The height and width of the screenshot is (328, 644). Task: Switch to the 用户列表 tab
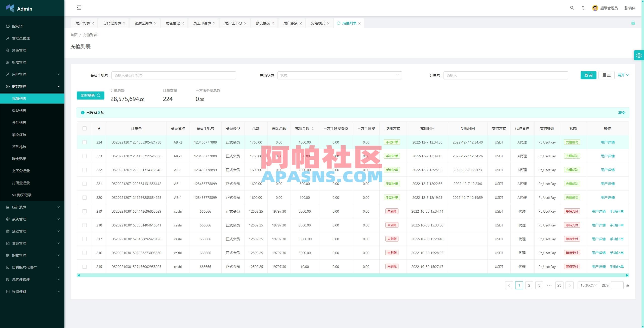coord(82,23)
